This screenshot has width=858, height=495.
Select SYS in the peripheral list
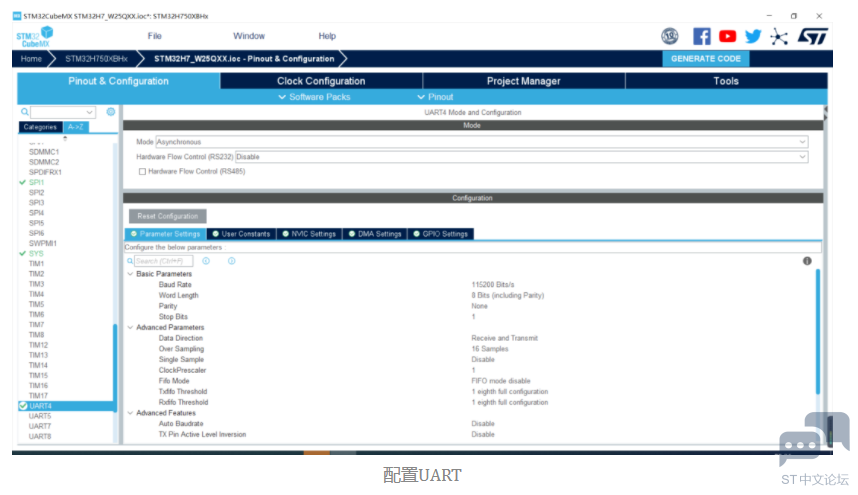coord(36,253)
